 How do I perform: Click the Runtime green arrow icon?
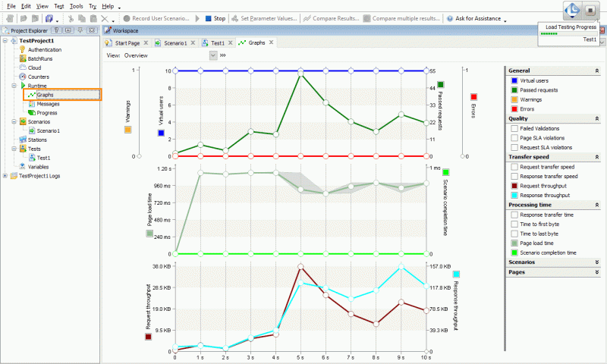point(23,86)
